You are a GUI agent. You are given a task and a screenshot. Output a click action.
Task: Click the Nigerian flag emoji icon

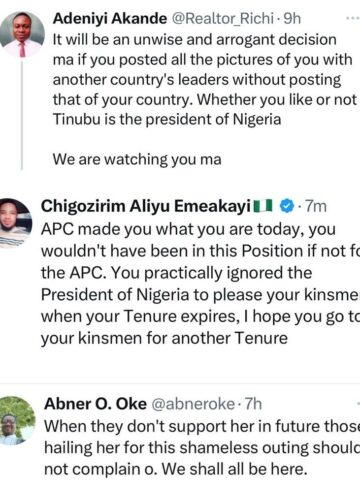tap(263, 206)
